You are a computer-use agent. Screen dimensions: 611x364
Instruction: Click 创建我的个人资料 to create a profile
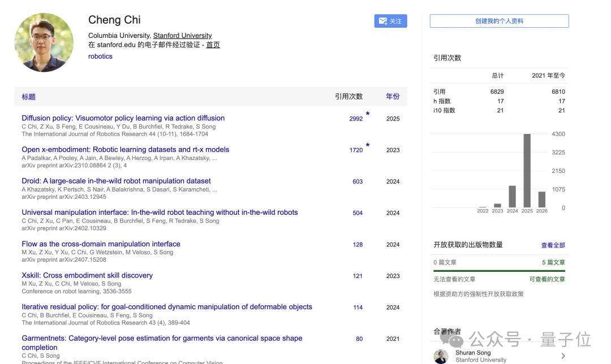coord(499,20)
